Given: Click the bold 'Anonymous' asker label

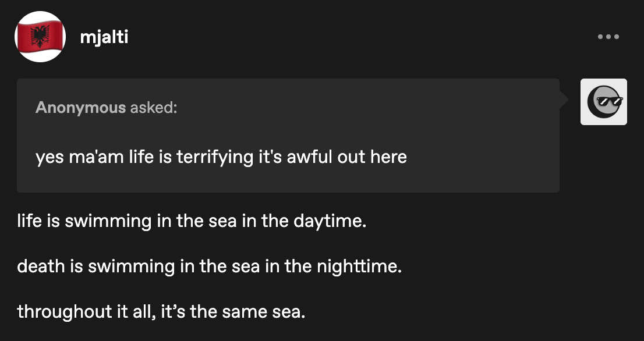Looking at the screenshot, I should [x=80, y=108].
